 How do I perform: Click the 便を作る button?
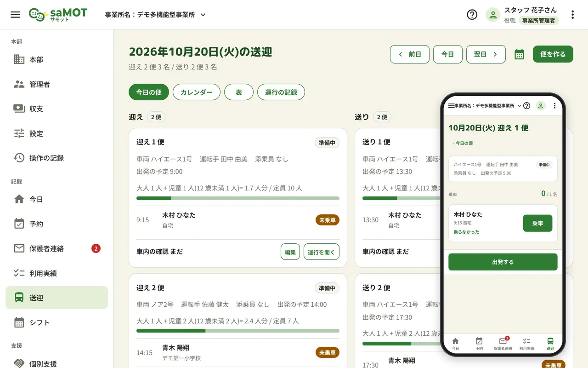click(x=553, y=54)
